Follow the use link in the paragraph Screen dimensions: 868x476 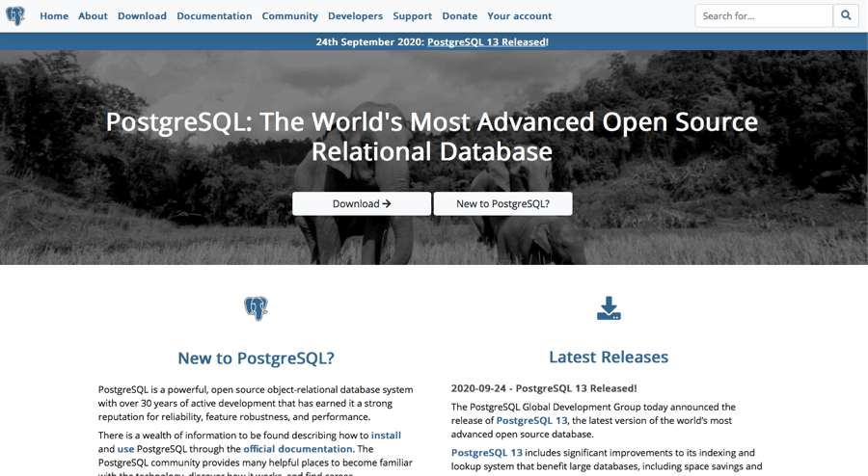[x=125, y=449]
